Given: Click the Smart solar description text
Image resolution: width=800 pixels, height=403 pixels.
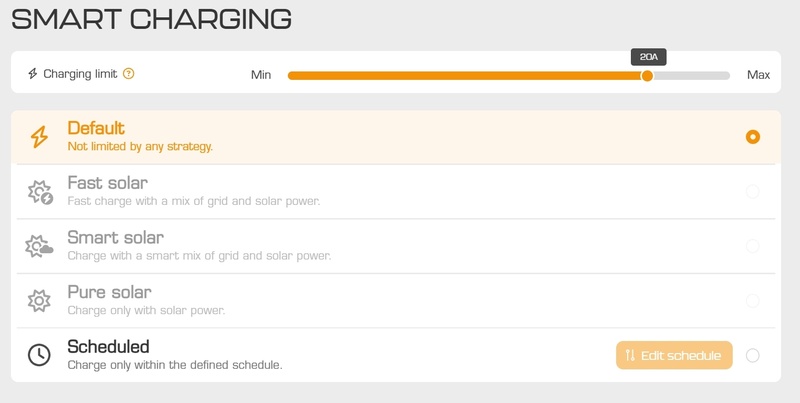Looking at the screenshot, I should [199, 256].
